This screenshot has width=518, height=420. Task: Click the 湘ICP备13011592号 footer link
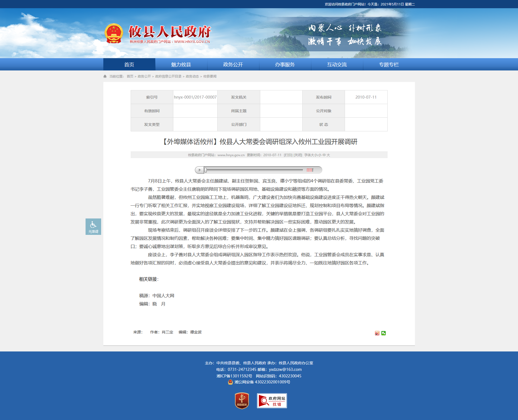(x=234, y=376)
